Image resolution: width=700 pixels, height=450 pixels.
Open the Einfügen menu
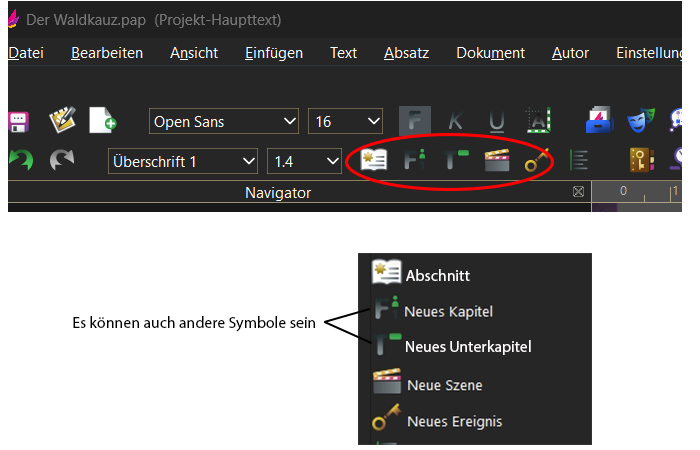click(274, 53)
